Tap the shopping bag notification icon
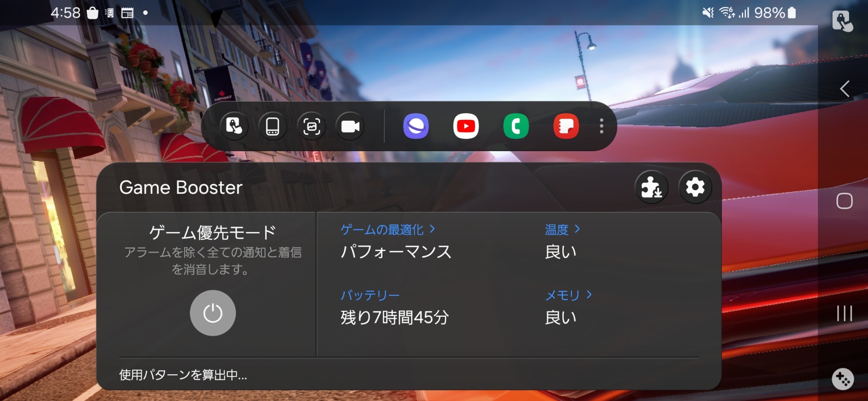Screen dimensions: 868x401 click(93, 13)
